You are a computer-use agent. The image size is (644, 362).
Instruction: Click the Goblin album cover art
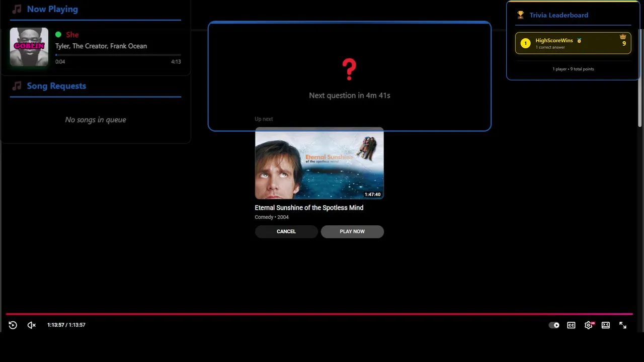pos(29,47)
